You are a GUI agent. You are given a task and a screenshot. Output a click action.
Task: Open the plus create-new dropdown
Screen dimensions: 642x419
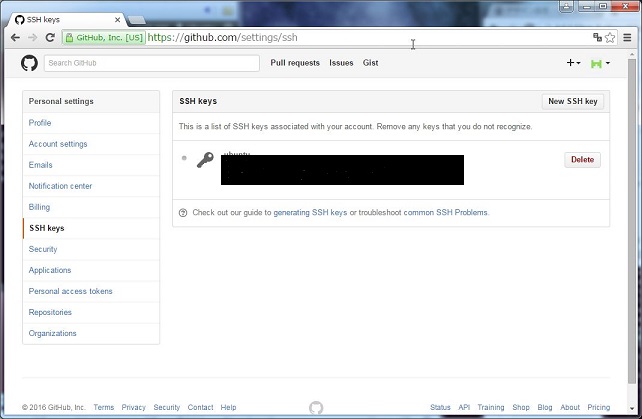click(573, 63)
